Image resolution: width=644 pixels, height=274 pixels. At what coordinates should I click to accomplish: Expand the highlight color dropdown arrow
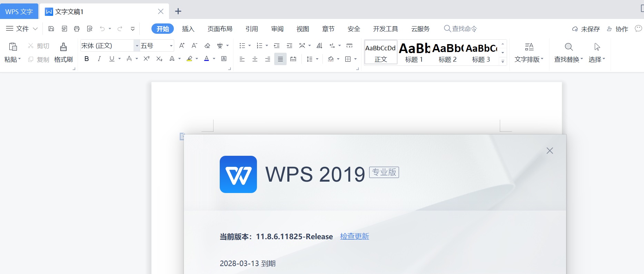pos(197,59)
